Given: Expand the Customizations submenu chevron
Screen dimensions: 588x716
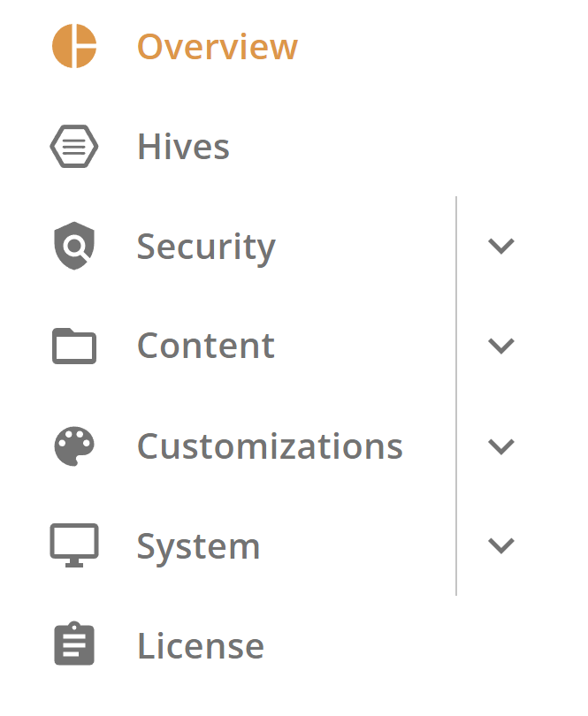Looking at the screenshot, I should [501, 446].
